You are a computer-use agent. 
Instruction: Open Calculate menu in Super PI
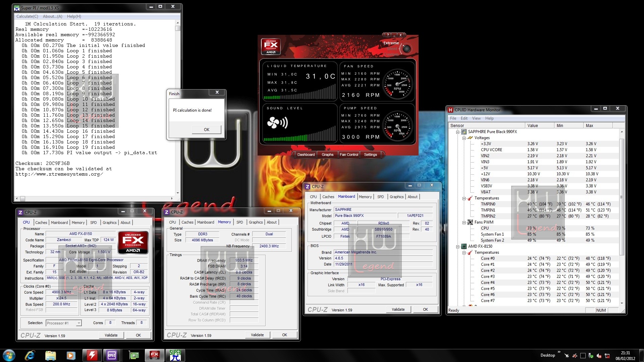(27, 16)
